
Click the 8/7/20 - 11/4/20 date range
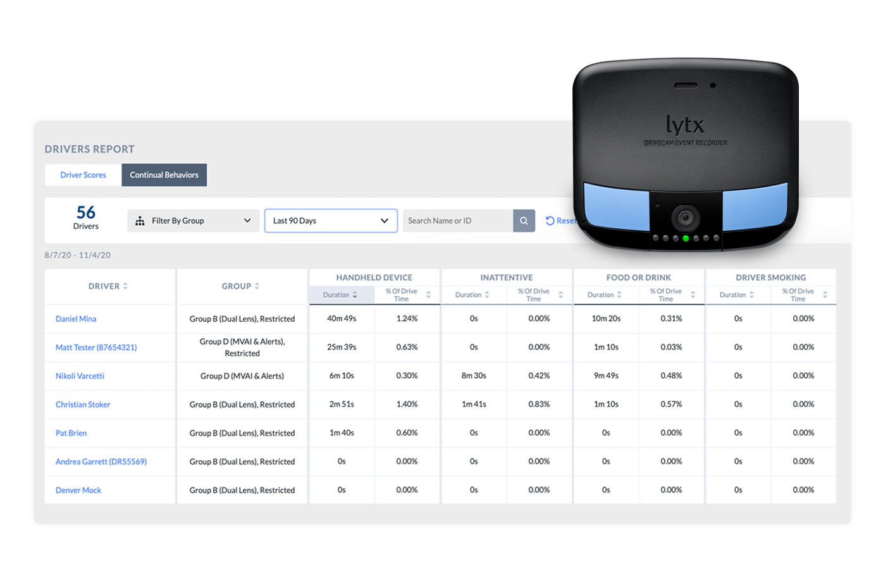click(77, 255)
